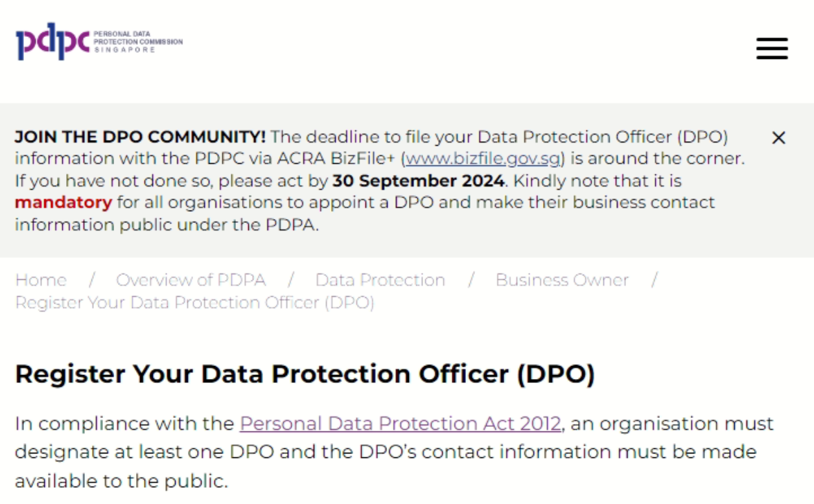Open the www.bizfile.gov.sg link
The height and width of the screenshot is (504, 814).
483,159
